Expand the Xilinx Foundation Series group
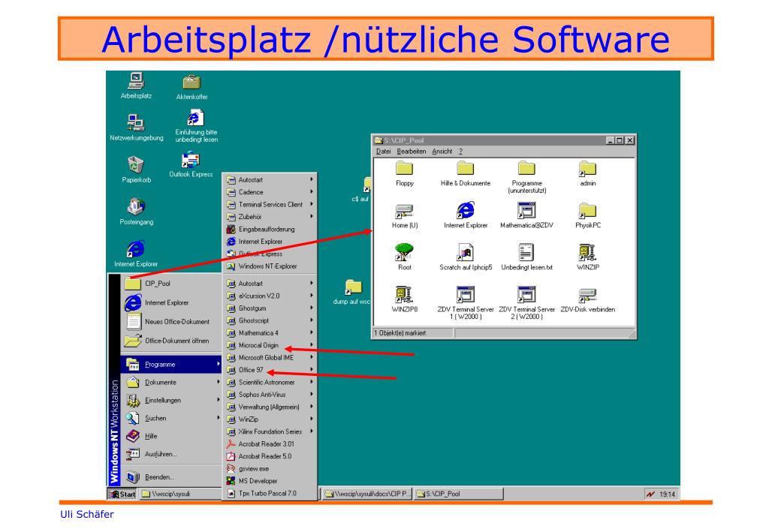 270,431
